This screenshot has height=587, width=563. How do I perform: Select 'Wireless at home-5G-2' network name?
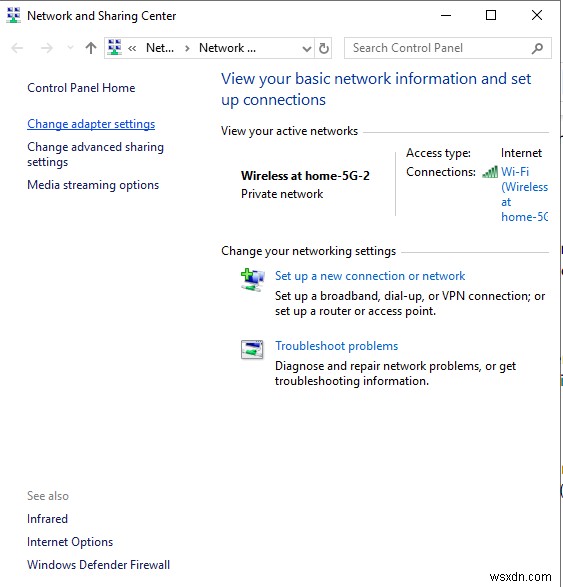(x=305, y=176)
